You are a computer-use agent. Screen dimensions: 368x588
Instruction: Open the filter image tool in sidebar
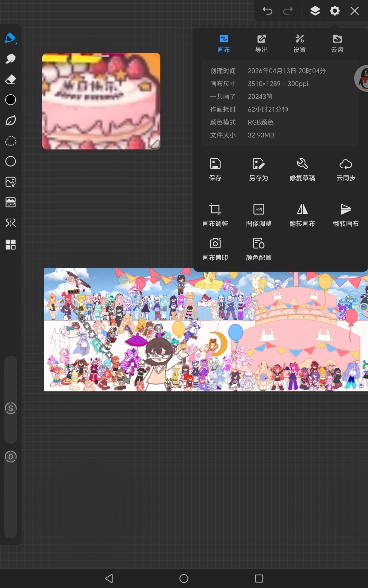(10, 202)
